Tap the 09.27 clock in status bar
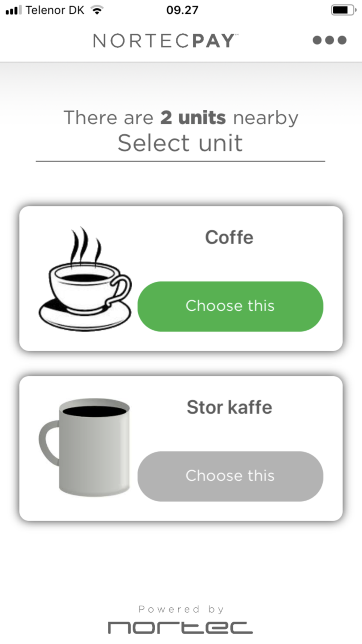Viewport: 362px width, 644px height. point(182,10)
